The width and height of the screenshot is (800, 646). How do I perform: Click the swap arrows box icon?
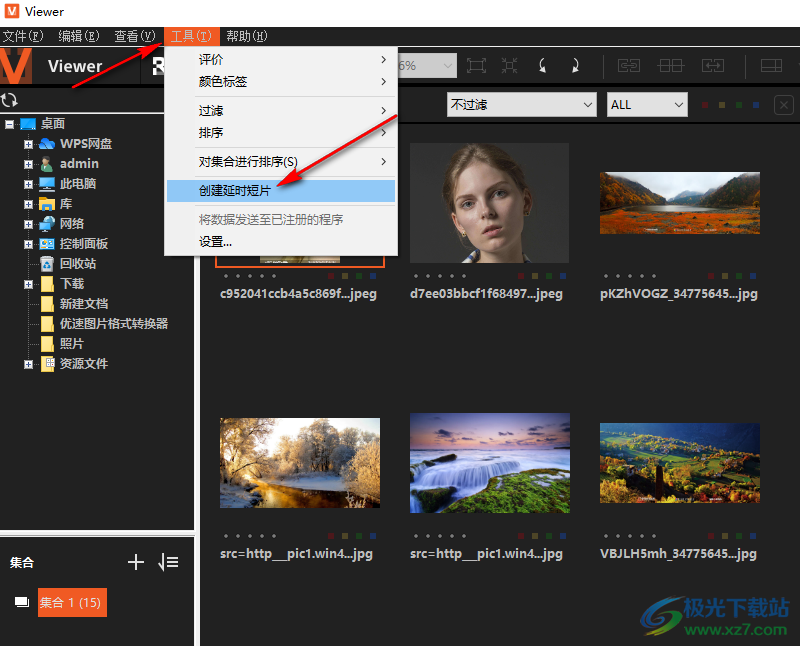click(x=713, y=65)
